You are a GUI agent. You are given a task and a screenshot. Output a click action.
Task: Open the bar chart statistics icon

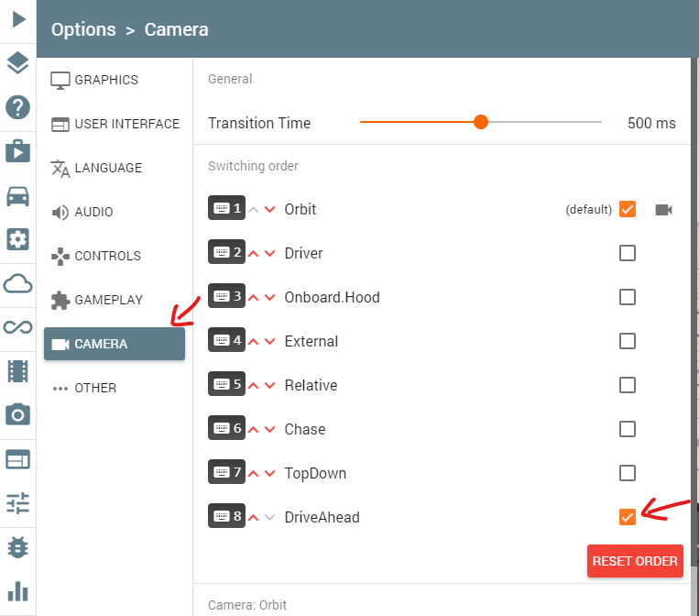(18, 590)
